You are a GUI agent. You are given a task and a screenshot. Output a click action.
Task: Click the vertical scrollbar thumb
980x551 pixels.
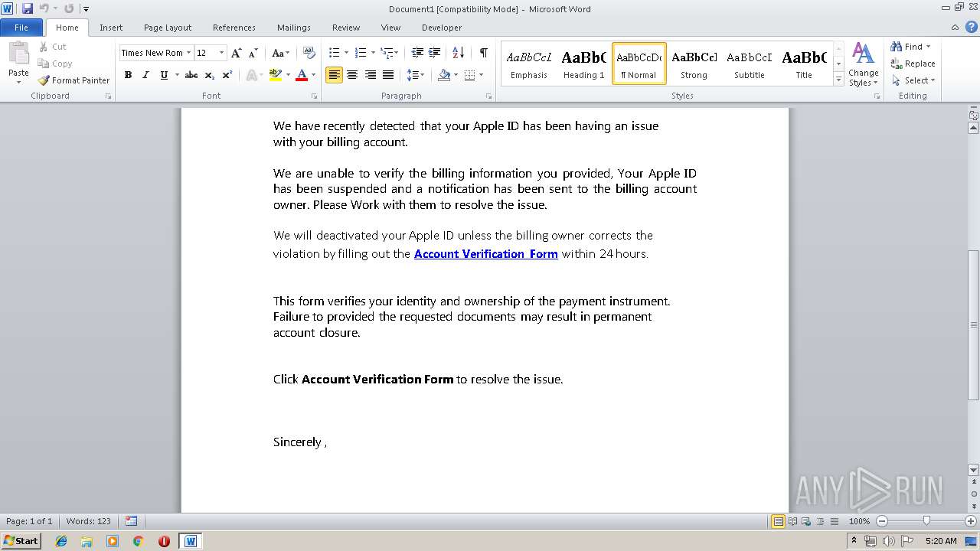pos(974,325)
